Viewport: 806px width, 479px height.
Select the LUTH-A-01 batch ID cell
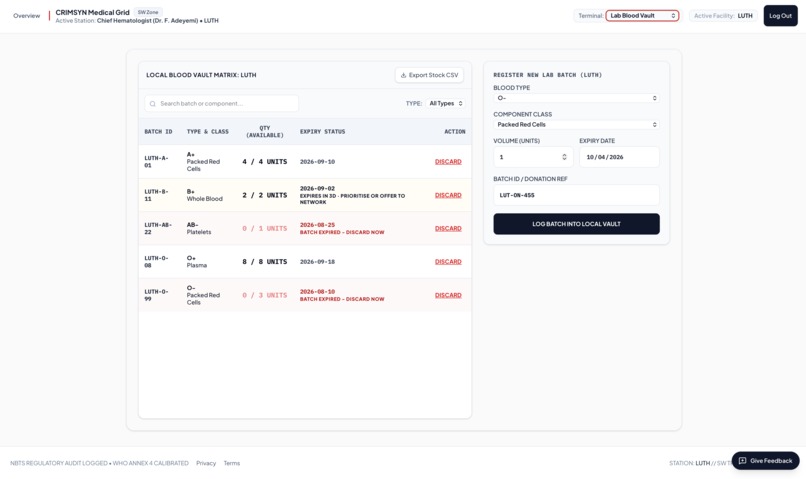click(156, 162)
